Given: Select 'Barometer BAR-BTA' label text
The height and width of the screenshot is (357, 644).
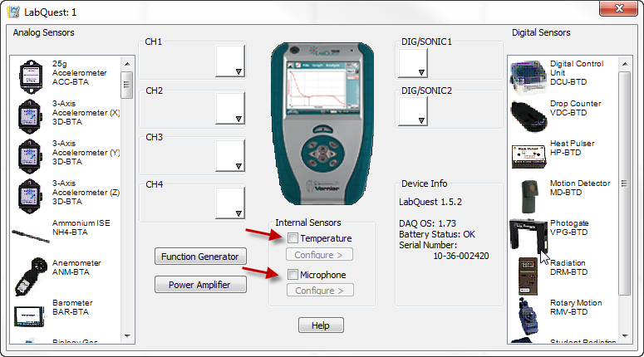Looking at the screenshot, I should [x=72, y=307].
